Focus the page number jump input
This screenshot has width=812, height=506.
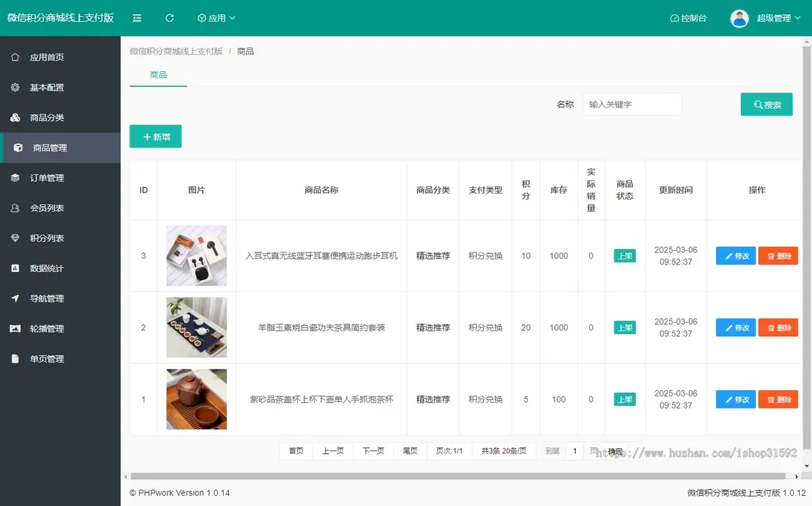click(x=574, y=451)
